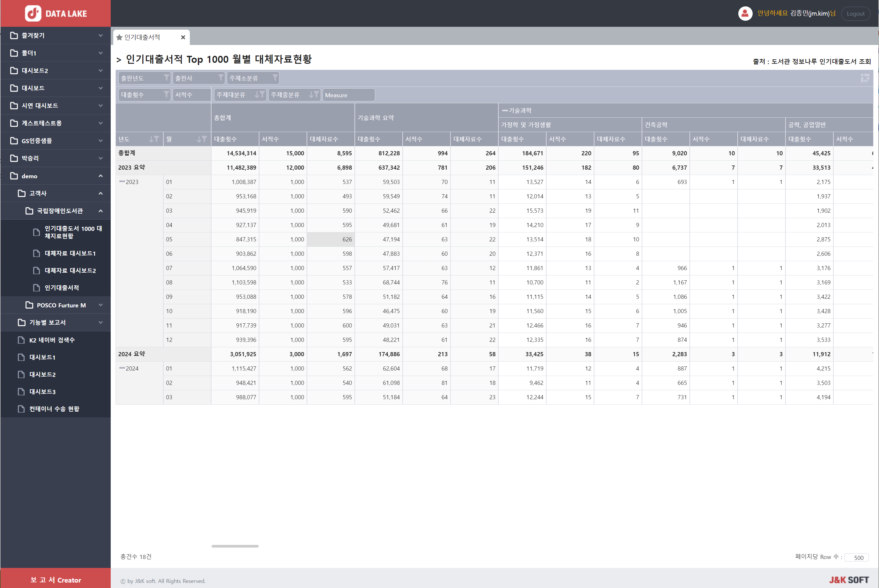879x588 pixels.
Task: Click the POSCO Furture M folder icon
Action: (x=29, y=305)
